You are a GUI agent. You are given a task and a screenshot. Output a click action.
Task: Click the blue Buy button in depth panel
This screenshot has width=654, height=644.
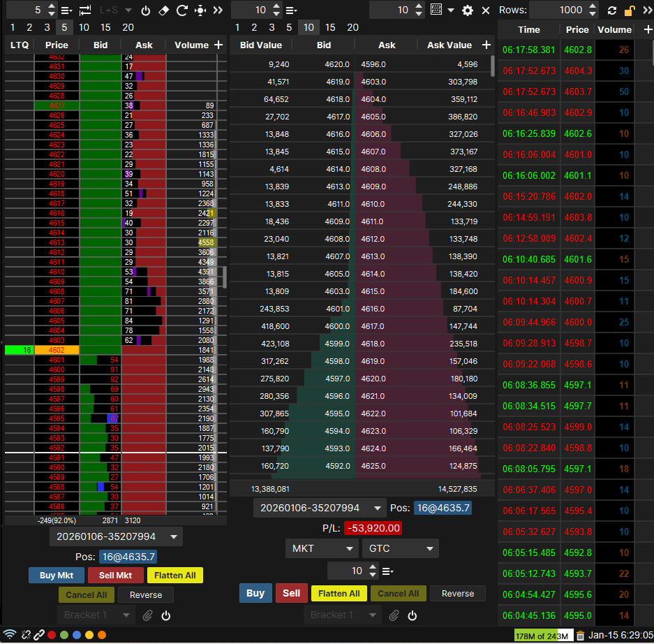tap(255, 593)
